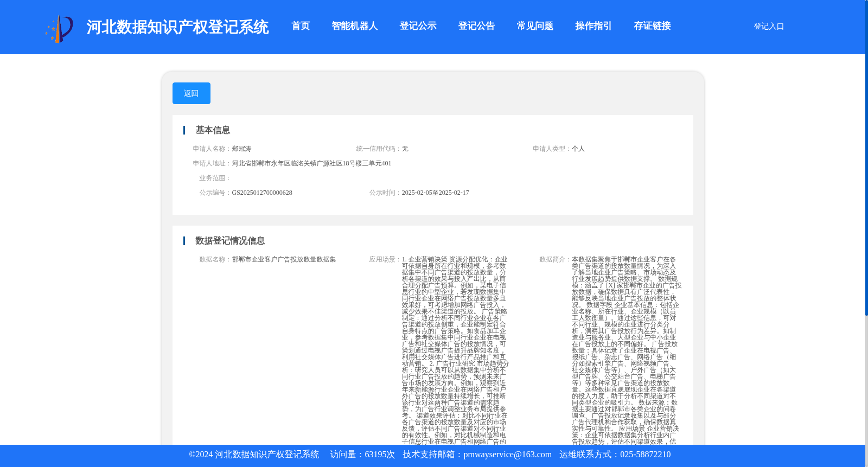Click the 业务范围 label
Screen dimensions: 868x467
[x=215, y=178]
